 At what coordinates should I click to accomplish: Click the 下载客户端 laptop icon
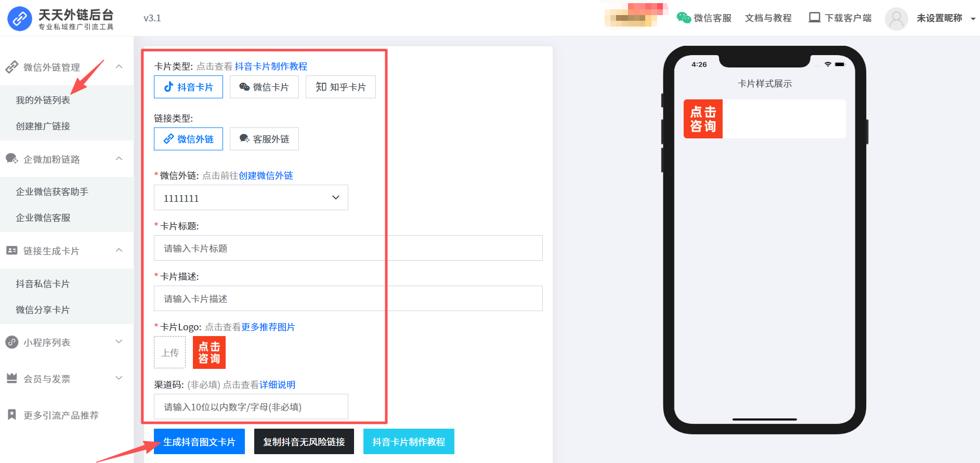pyautogui.click(x=814, y=18)
